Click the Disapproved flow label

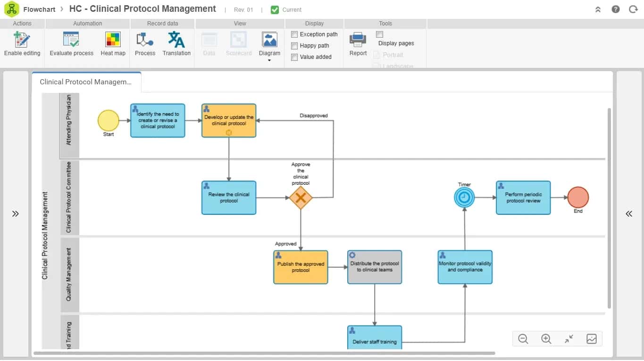coord(314,115)
